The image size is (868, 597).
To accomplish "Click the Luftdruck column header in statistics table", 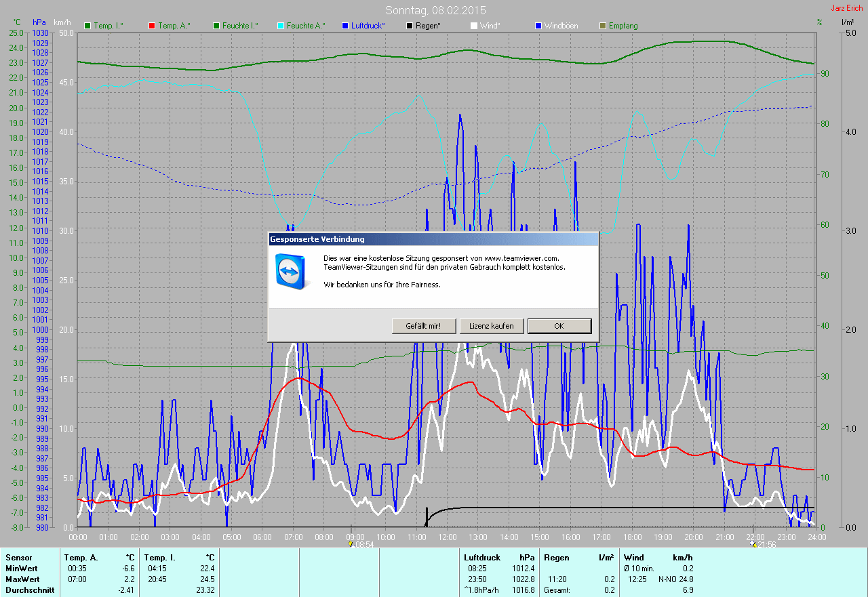I will [481, 557].
